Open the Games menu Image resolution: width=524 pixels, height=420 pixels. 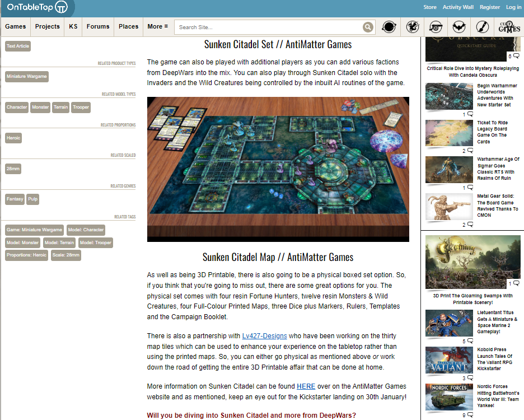(15, 26)
